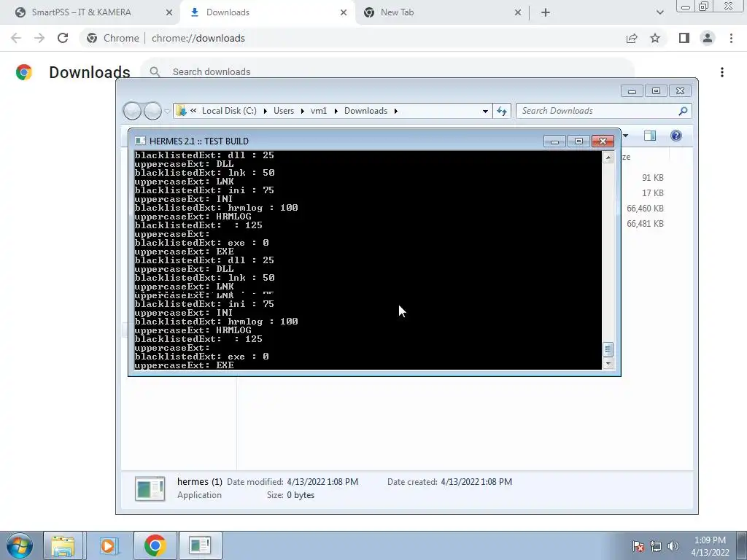The width and height of the screenshot is (747, 560).
Task: Select hermes application in taskbar
Action: (x=200, y=545)
